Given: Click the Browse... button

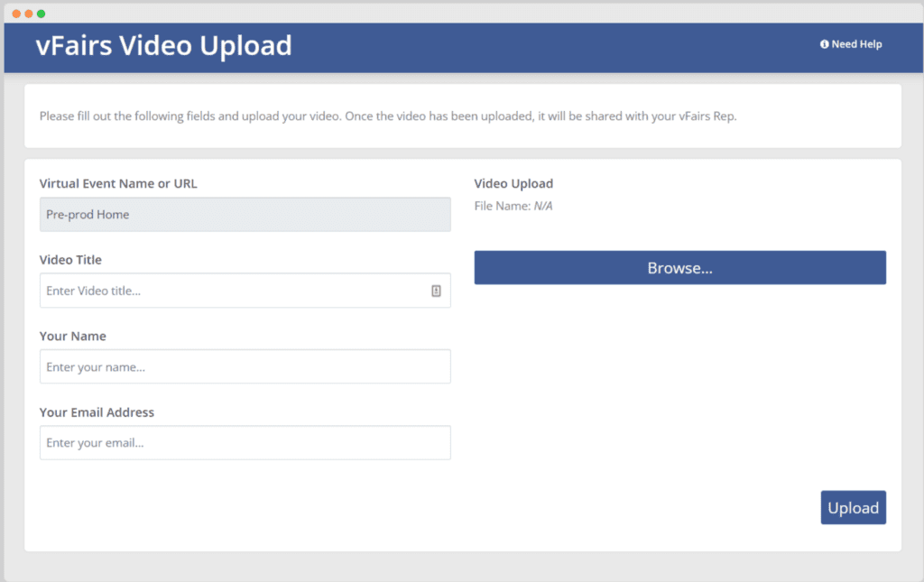Looking at the screenshot, I should pos(680,267).
